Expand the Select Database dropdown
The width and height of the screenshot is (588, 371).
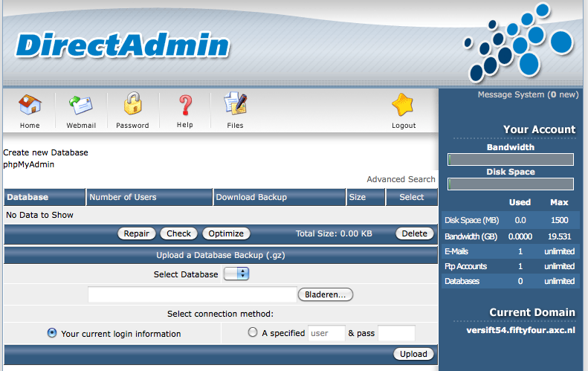click(x=236, y=274)
